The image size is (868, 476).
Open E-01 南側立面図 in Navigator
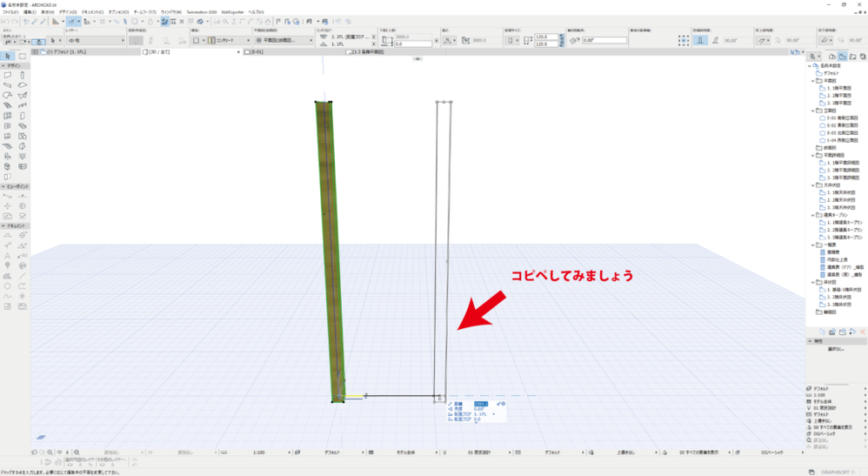pyautogui.click(x=842, y=118)
